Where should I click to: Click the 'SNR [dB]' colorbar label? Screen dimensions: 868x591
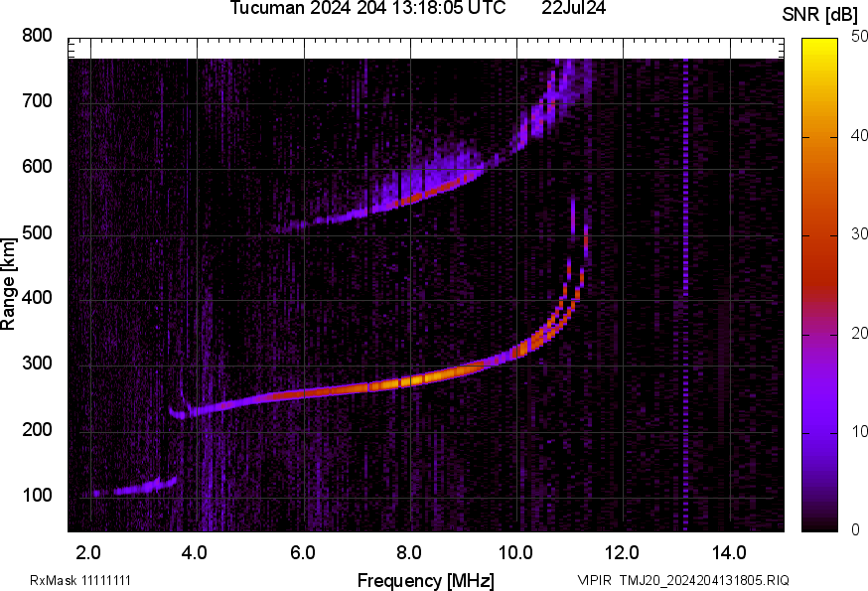pyautogui.click(x=819, y=15)
